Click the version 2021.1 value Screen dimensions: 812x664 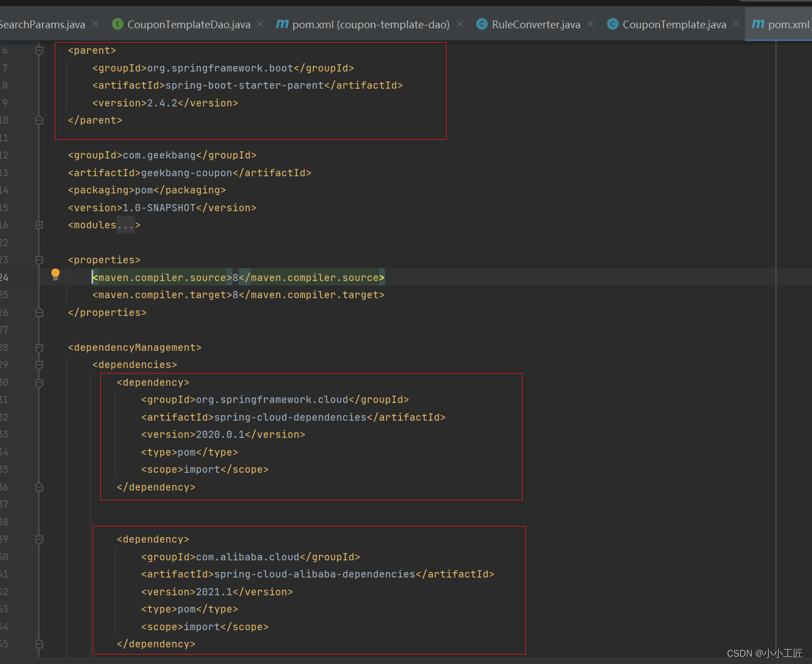[x=214, y=592]
